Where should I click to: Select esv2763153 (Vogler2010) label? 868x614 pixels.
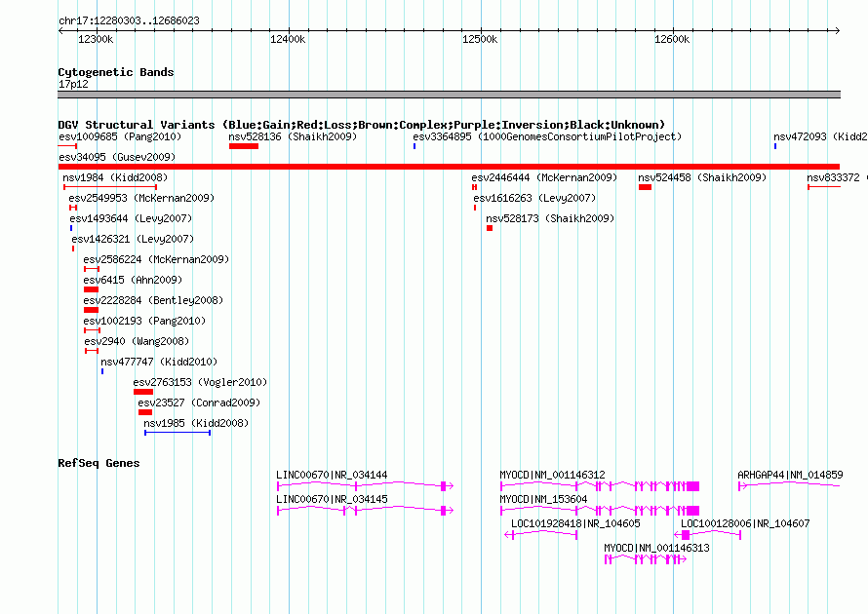coord(200,382)
